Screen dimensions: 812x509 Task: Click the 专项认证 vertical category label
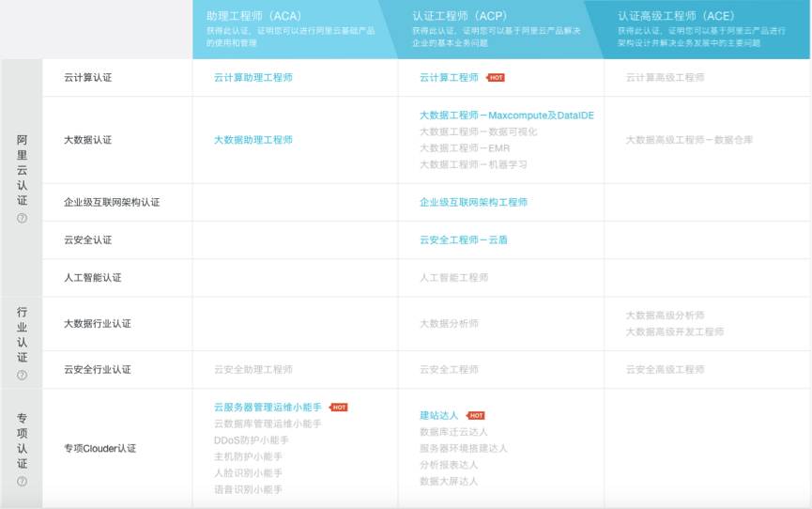(x=22, y=440)
